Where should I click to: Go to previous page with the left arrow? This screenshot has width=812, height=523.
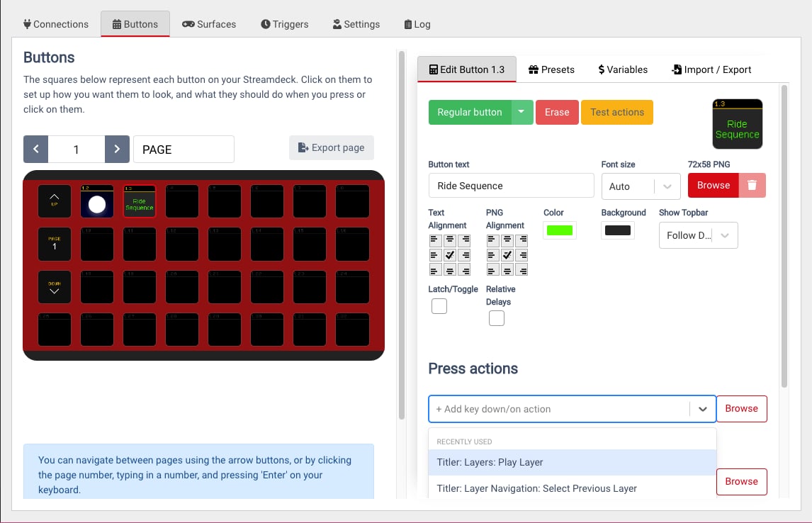35,149
